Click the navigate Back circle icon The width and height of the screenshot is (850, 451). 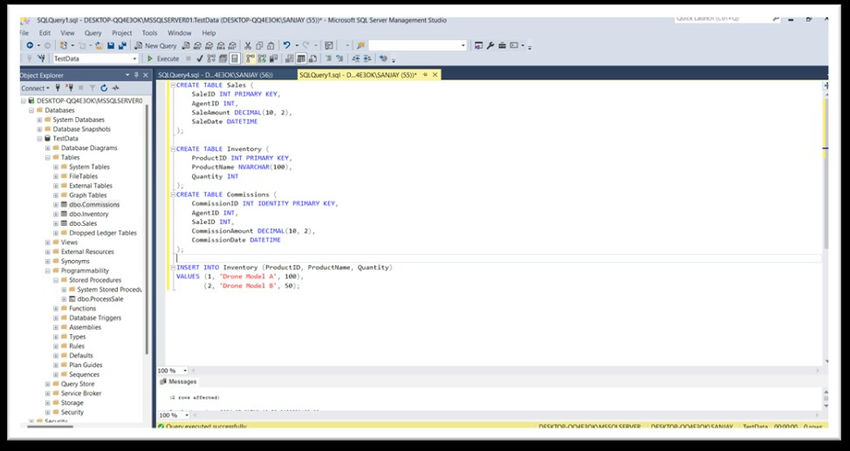click(30, 46)
